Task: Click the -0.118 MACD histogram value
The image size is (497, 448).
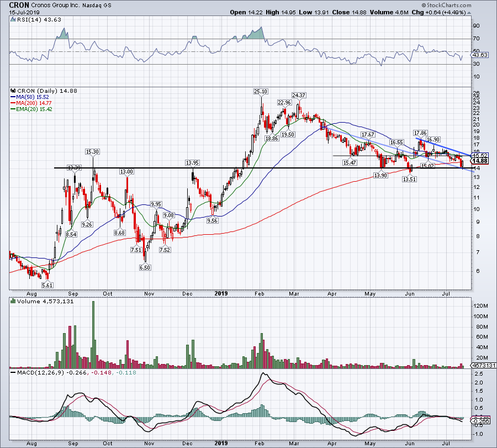Action: 126,372
